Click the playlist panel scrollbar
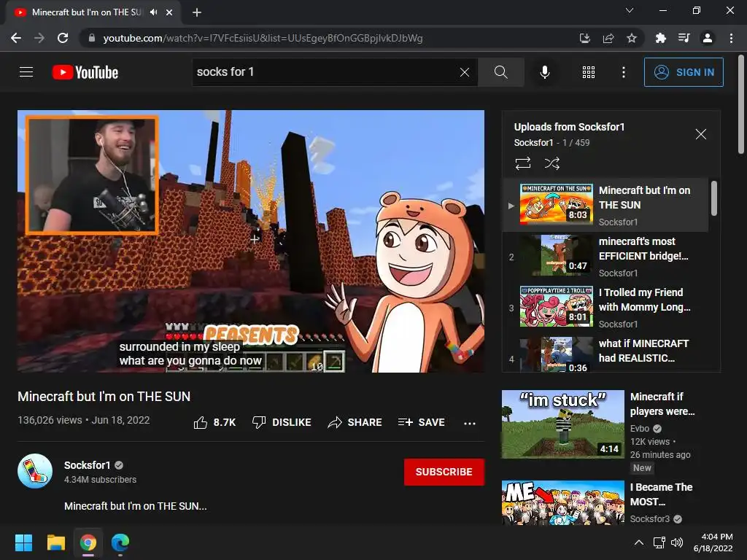The height and width of the screenshot is (560, 747). click(713, 198)
